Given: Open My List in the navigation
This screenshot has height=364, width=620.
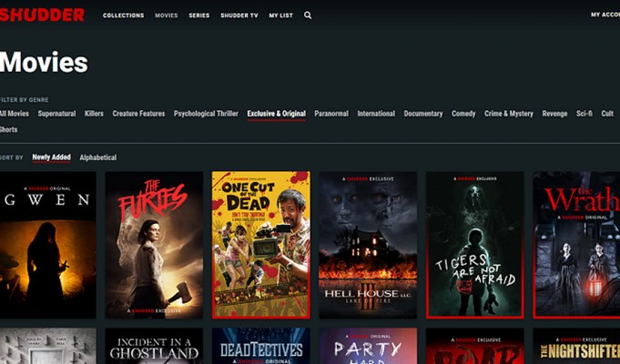Looking at the screenshot, I should tap(280, 15).
